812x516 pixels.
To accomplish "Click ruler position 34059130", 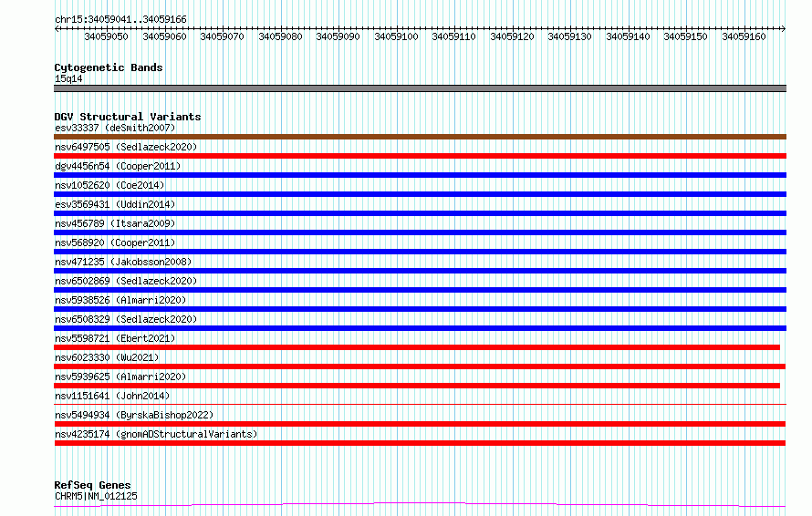I will pyautogui.click(x=569, y=36).
